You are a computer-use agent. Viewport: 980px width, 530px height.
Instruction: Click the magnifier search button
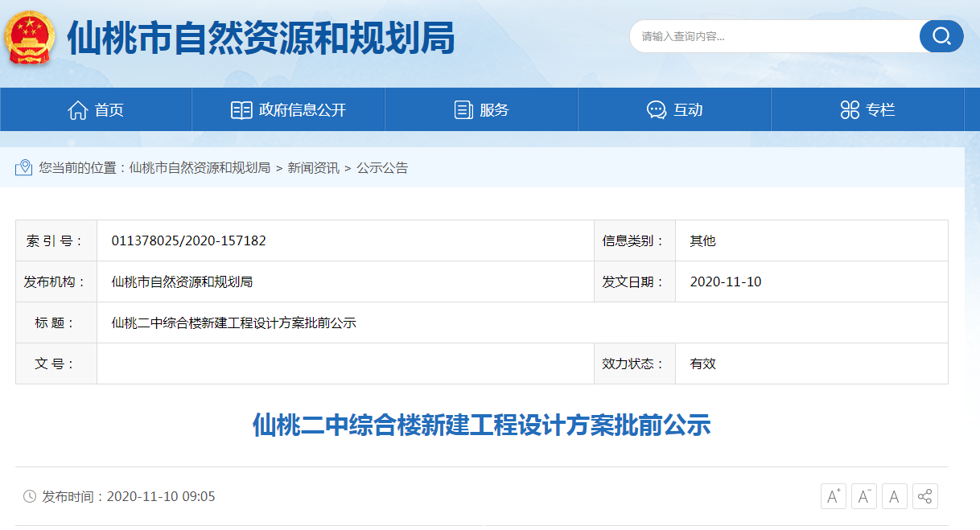[x=941, y=36]
